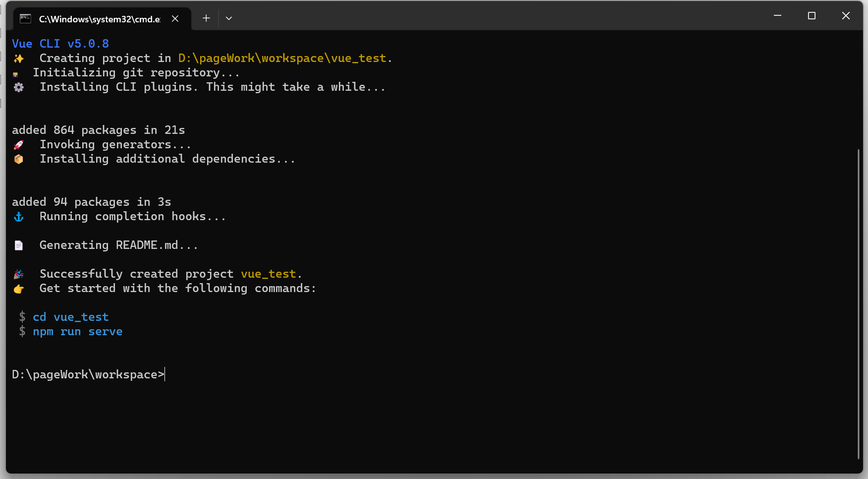
Task: Select the cmd.exe terminal tab
Action: (102, 19)
